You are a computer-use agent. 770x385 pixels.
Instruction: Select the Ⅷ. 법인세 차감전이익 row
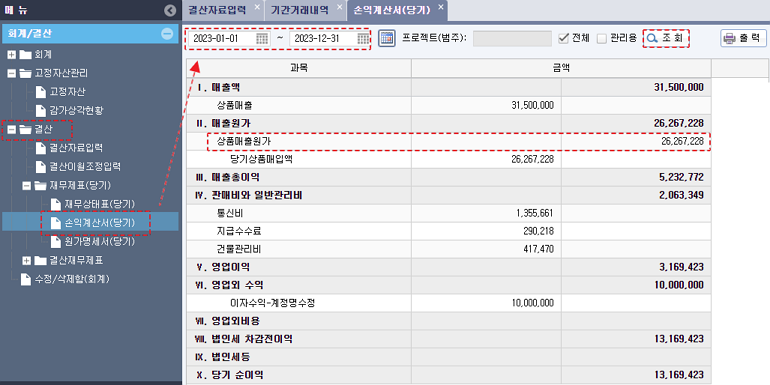(449, 339)
